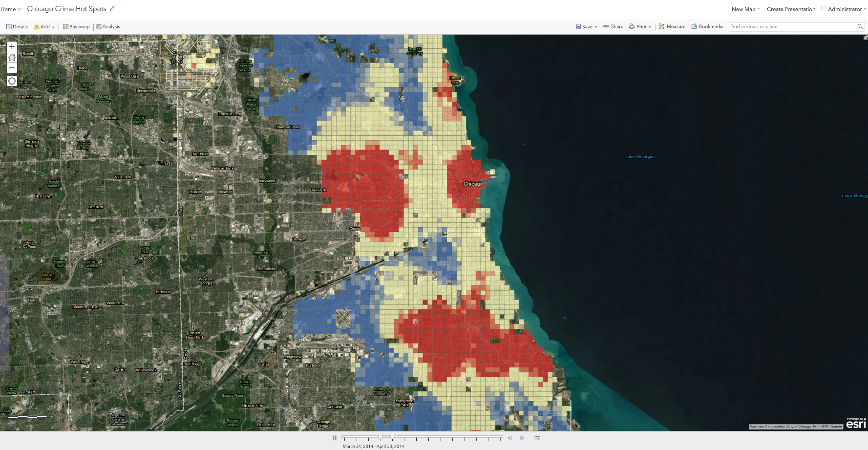
Task: Click the find my location button
Action: point(12,81)
